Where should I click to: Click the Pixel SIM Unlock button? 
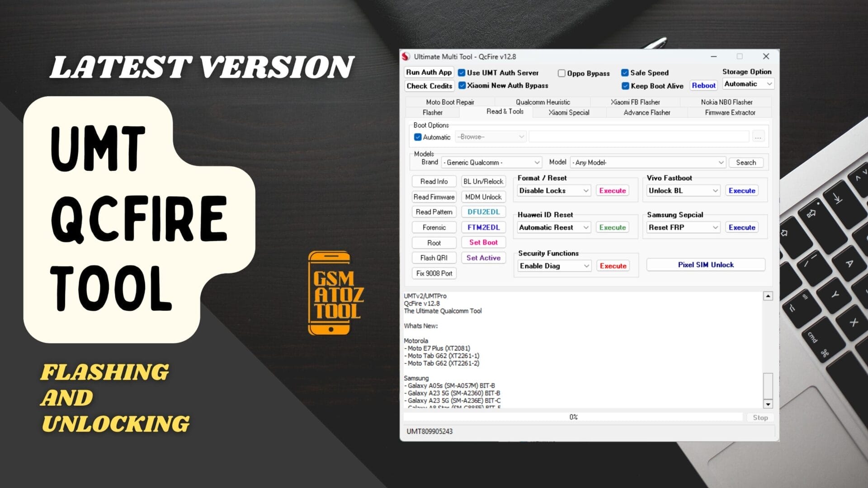[x=705, y=265]
